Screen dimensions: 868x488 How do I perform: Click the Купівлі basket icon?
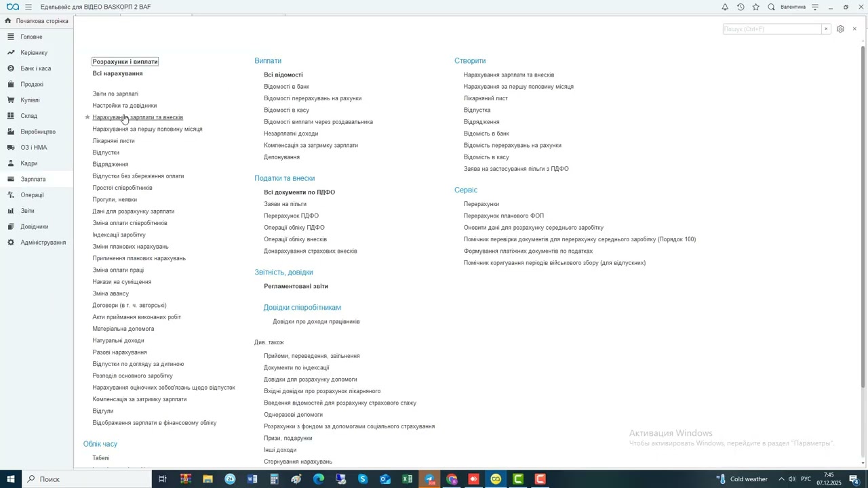(x=11, y=100)
